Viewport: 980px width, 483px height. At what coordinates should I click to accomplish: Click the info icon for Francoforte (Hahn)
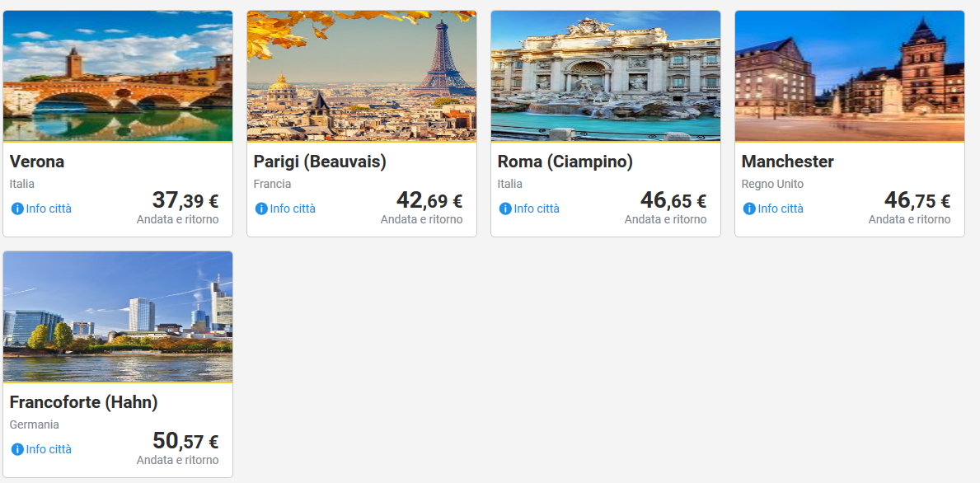pyautogui.click(x=16, y=449)
